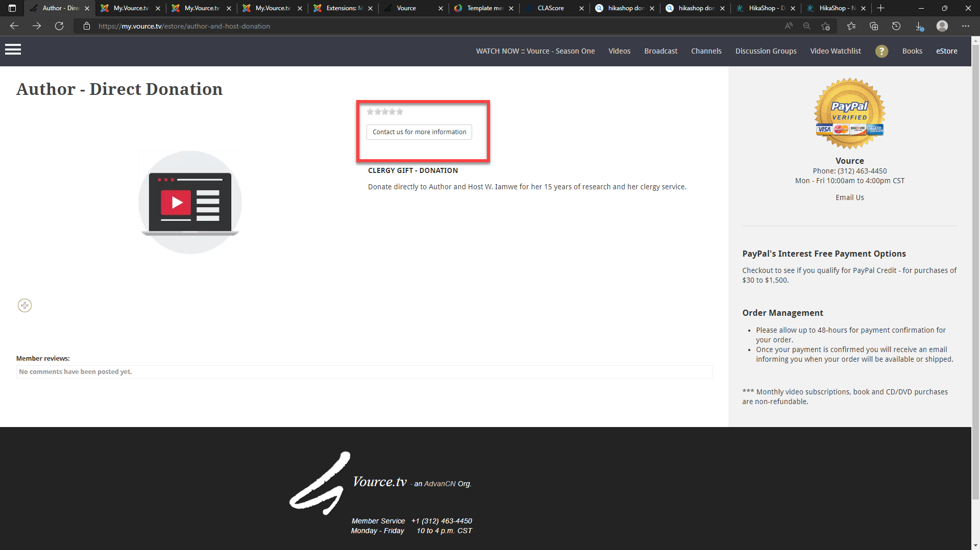Click the yellow question mark help icon
This screenshot has height=550, width=980.
(x=881, y=51)
